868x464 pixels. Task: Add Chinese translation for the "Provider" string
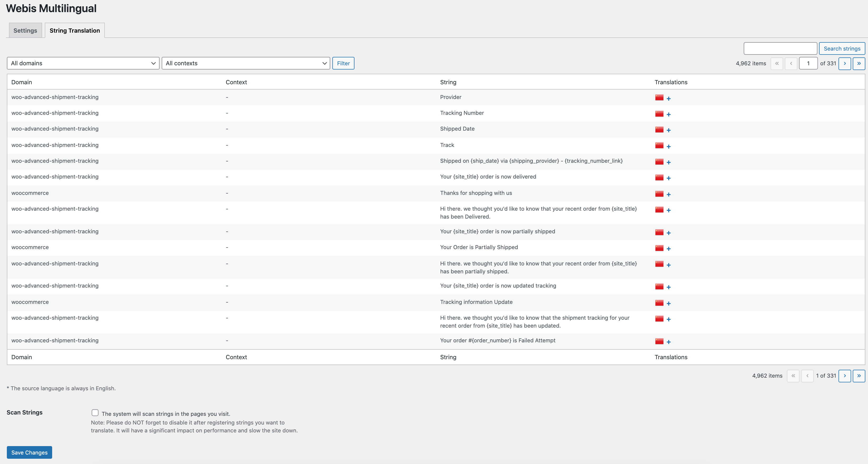[x=669, y=98]
